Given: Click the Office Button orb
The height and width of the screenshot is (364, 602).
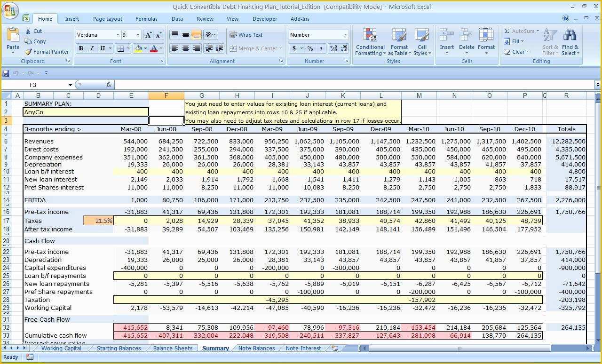Looking at the screenshot, I should pos(10,10).
